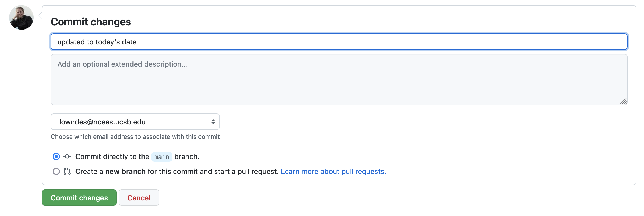Image resolution: width=644 pixels, height=216 pixels.
Task: Click the 'Commit directly to the' label text
Action: point(112,156)
